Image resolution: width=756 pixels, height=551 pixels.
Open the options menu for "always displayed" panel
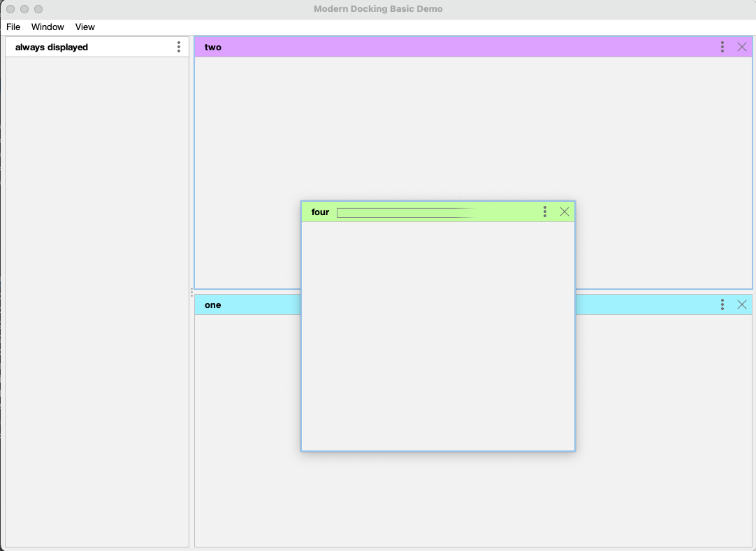point(178,47)
